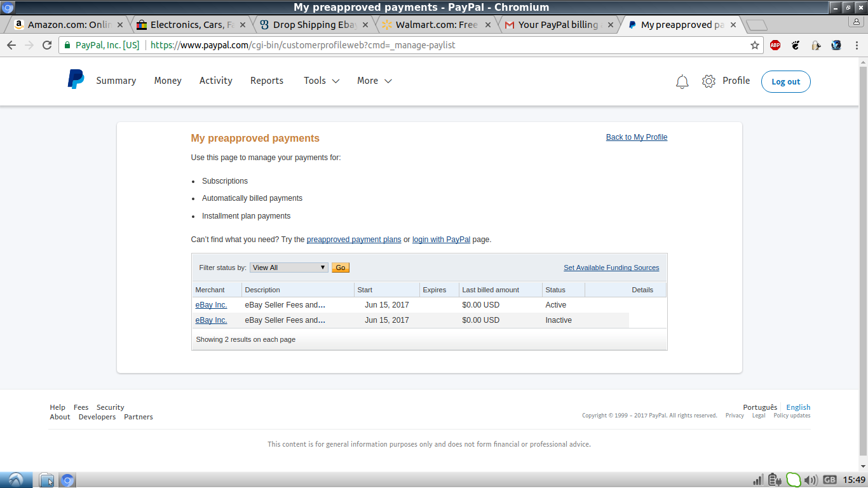Click the green secure padlock icon
The width and height of the screenshot is (868, 488).
pyautogui.click(x=67, y=45)
